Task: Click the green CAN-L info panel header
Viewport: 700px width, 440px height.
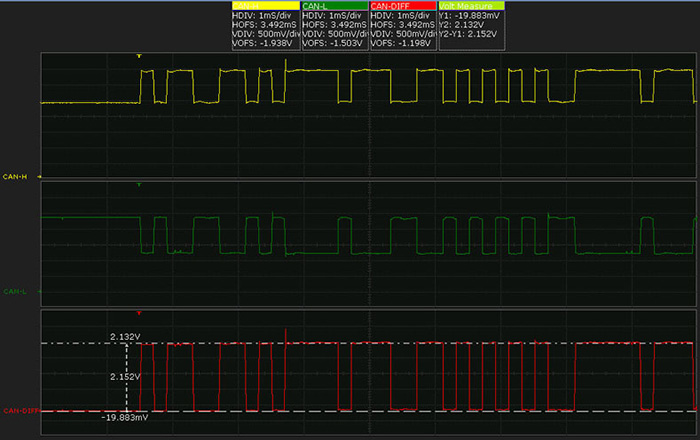Action: click(333, 6)
